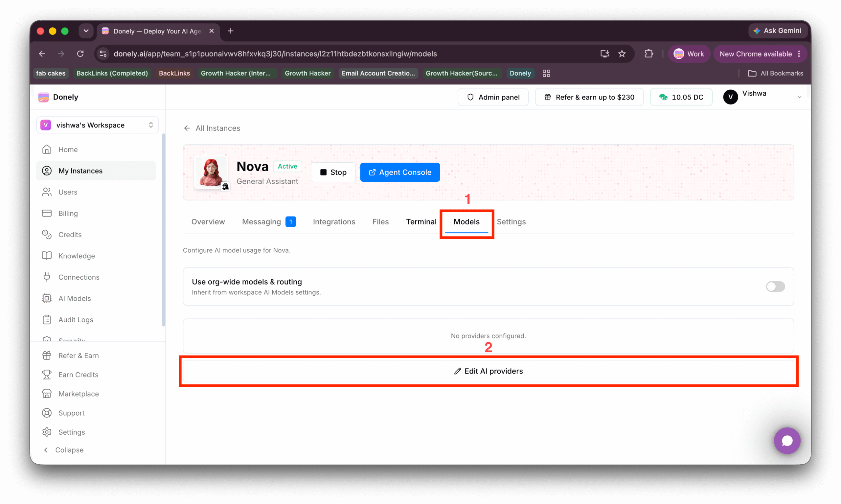Open the Knowledge section
Image resolution: width=841 pixels, height=504 pixels.
pyautogui.click(x=96, y=256)
